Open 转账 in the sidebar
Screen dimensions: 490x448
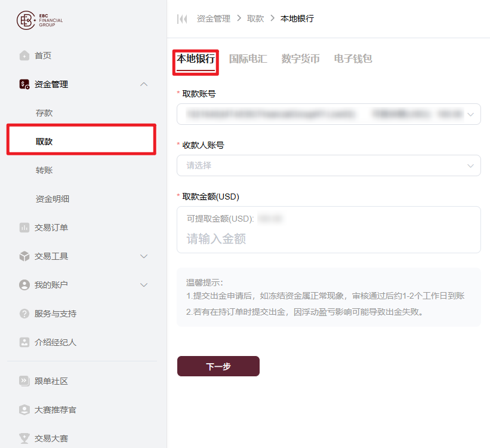[x=44, y=170]
